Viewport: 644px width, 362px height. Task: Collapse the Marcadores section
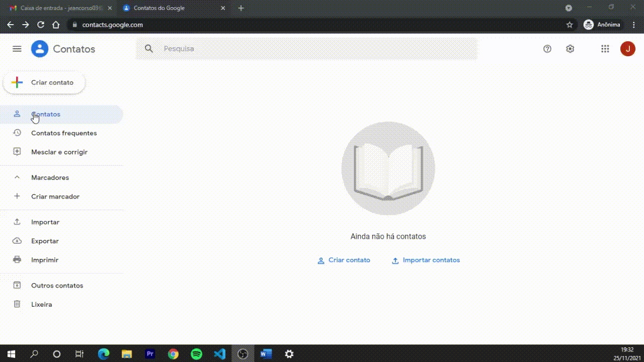click(x=61, y=177)
